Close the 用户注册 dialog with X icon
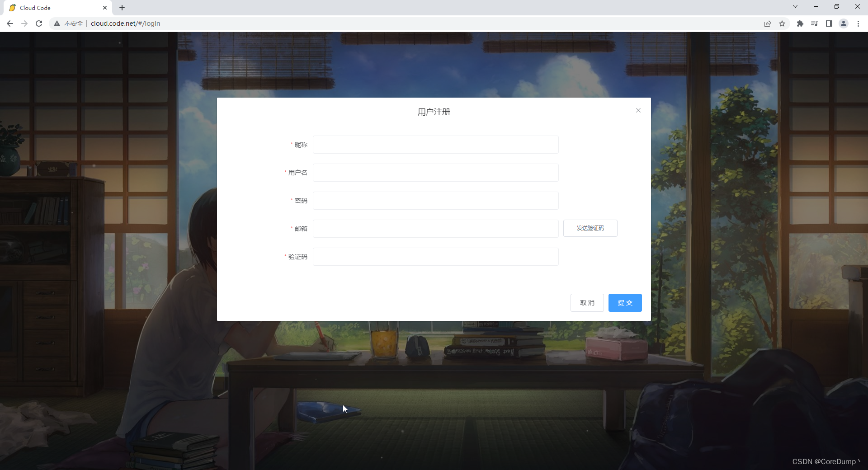Image resolution: width=868 pixels, height=470 pixels. 638,110
